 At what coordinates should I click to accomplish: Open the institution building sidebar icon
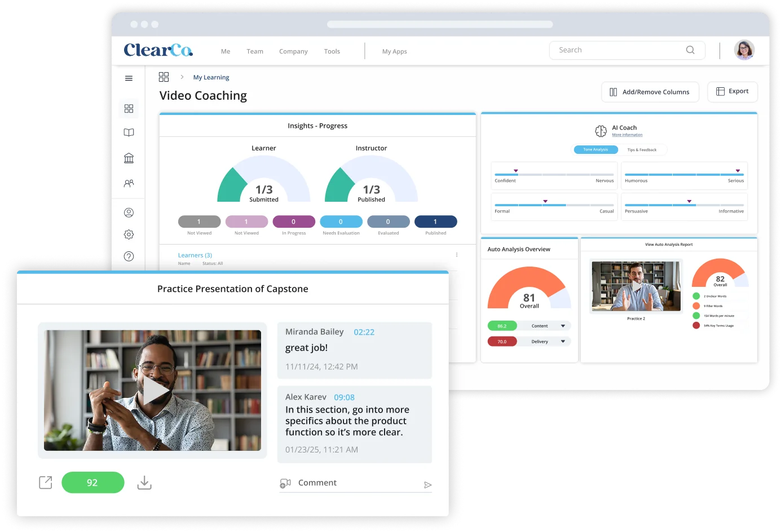tap(129, 158)
